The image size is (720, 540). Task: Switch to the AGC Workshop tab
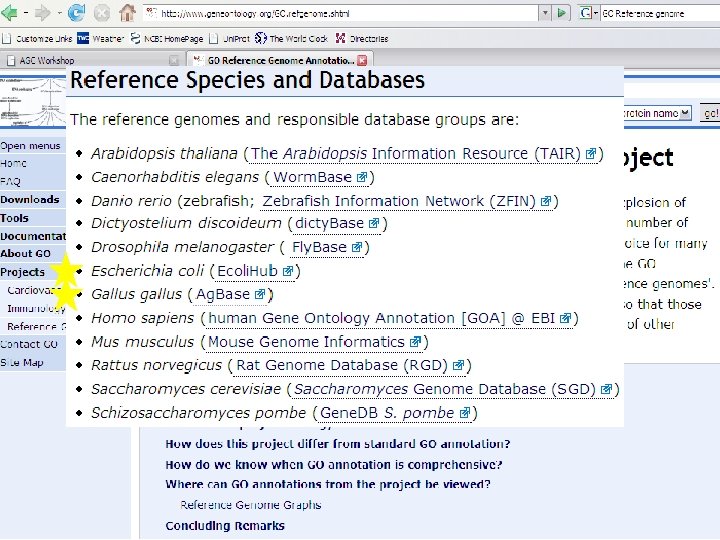click(x=91, y=60)
